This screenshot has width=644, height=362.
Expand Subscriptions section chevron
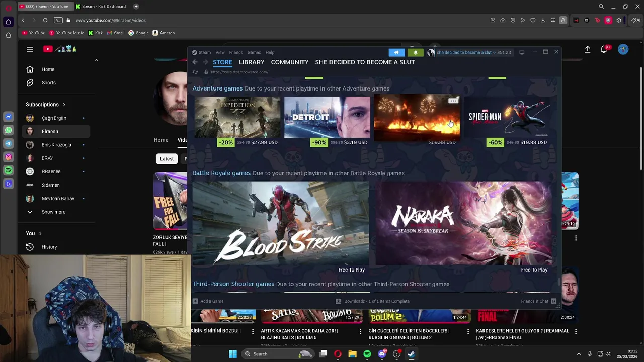(64, 105)
